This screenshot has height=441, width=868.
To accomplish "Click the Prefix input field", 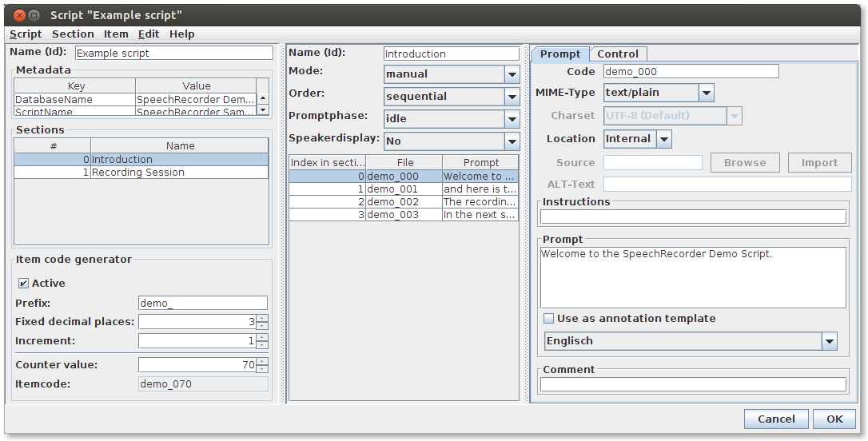I will click(x=203, y=304).
